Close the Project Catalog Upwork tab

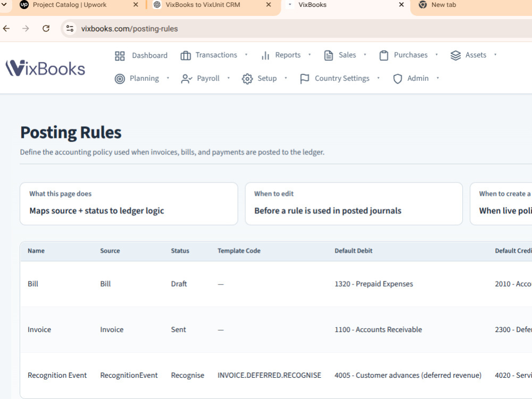coord(136,5)
